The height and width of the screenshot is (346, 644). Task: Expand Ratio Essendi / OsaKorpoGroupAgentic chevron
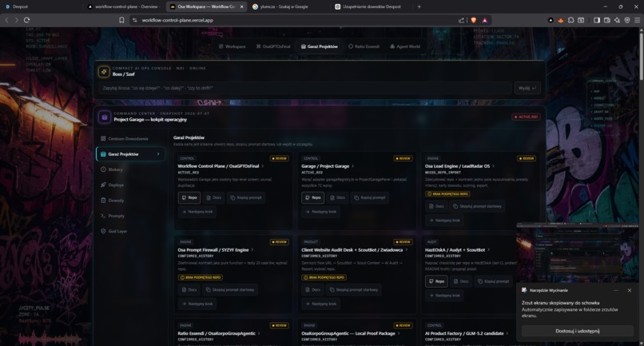tap(259, 333)
